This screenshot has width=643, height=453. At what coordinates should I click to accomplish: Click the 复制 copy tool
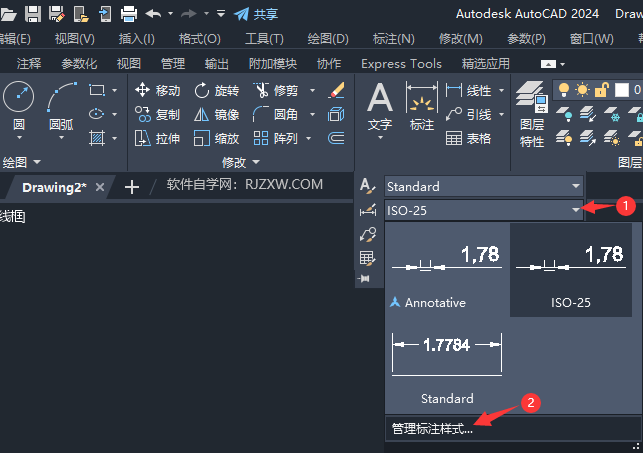(x=157, y=114)
